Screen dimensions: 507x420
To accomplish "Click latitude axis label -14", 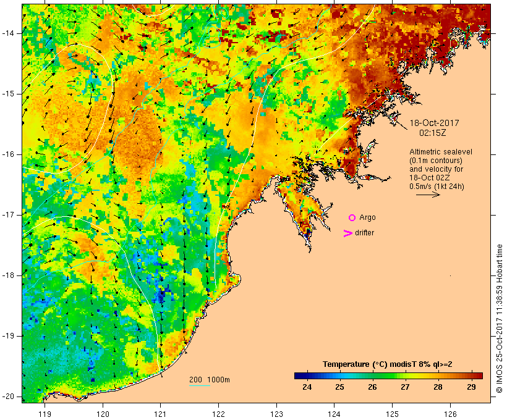I will point(8,33).
